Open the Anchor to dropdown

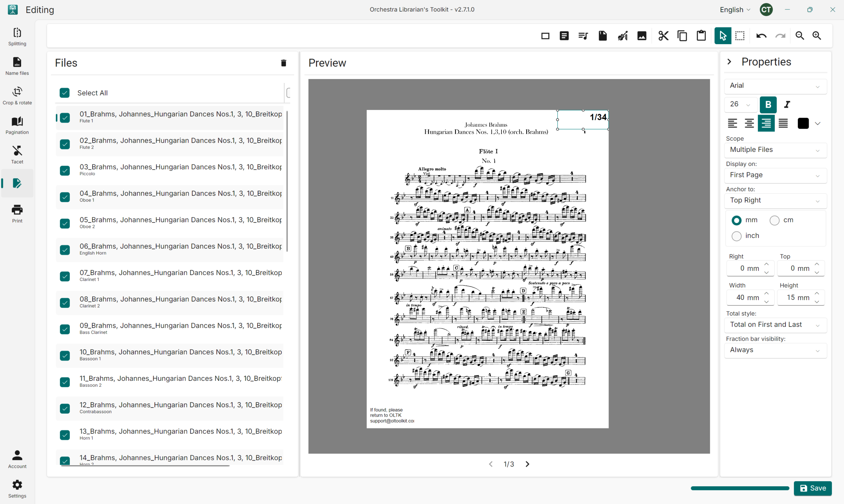tap(775, 201)
